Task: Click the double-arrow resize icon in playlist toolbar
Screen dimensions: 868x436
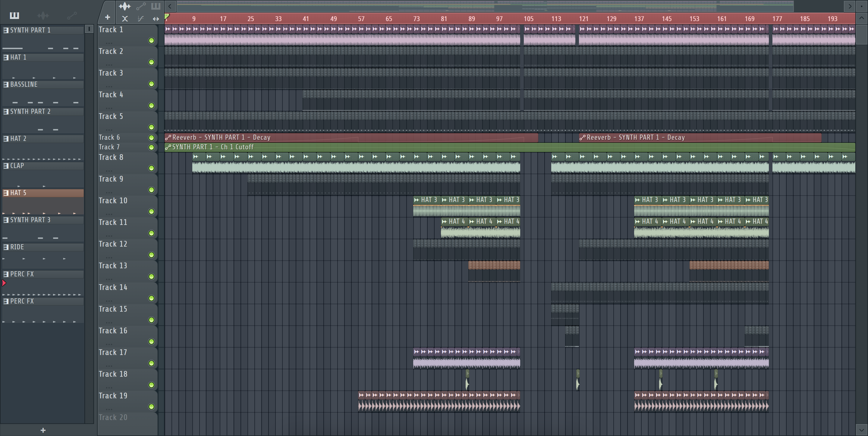Action: click(x=156, y=19)
